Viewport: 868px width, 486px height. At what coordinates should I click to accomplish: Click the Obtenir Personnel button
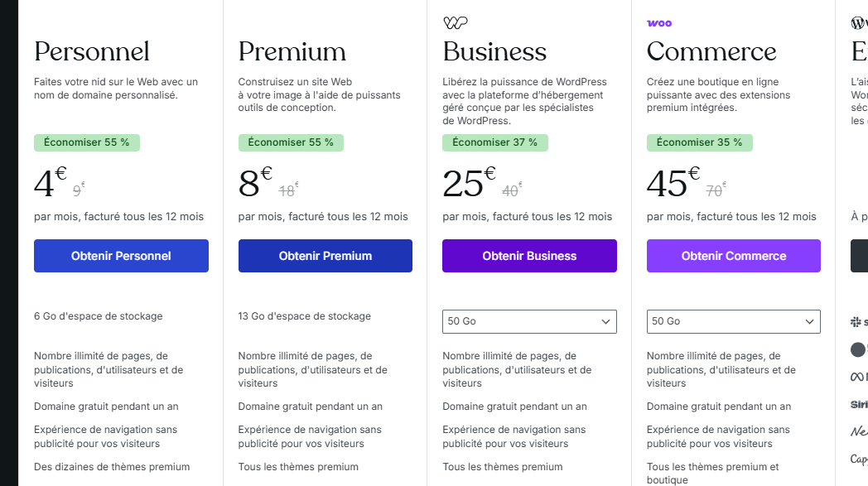tap(121, 256)
